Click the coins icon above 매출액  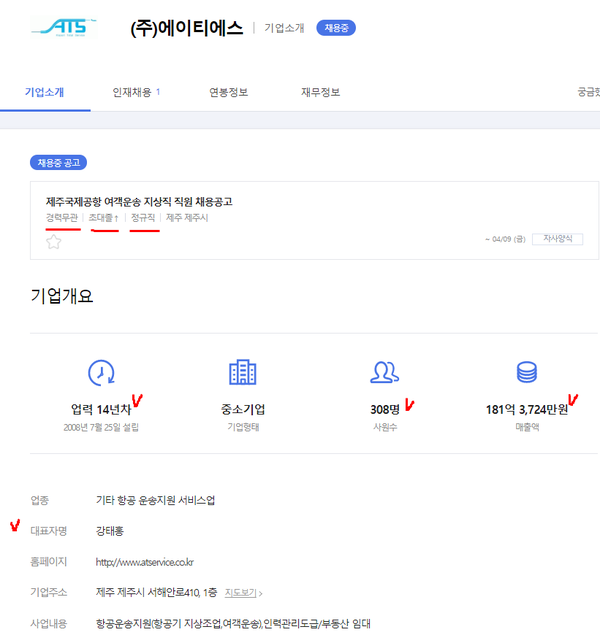[x=527, y=372]
